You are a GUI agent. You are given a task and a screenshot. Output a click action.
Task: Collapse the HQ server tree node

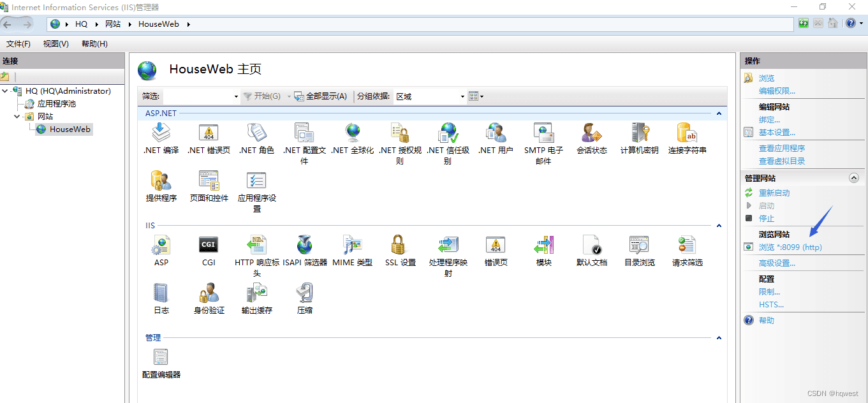click(5, 91)
